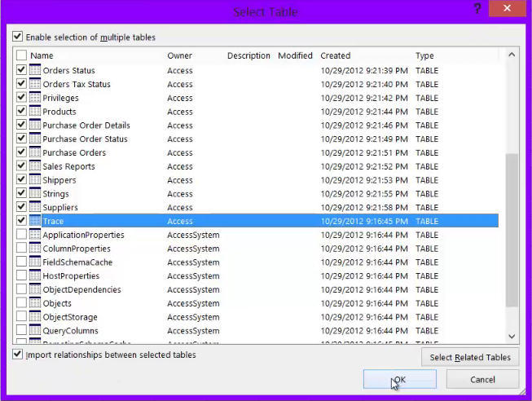Click the table icon for Suppliers
532x401 pixels.
[x=35, y=208]
